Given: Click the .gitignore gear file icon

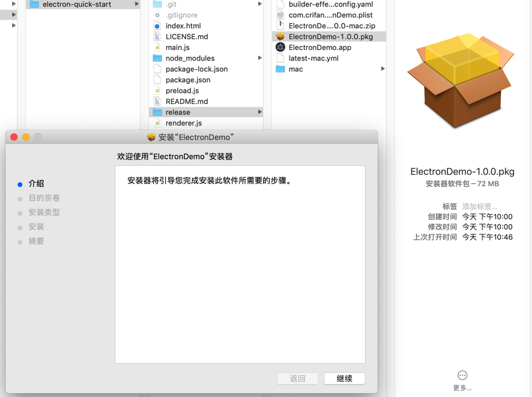Looking at the screenshot, I should click(157, 15).
